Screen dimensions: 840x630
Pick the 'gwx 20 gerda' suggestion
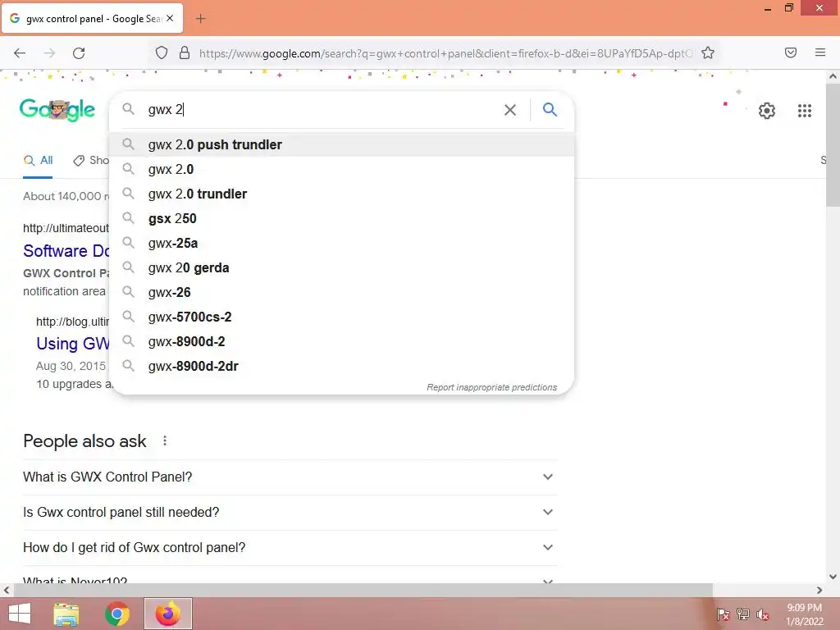(341, 268)
